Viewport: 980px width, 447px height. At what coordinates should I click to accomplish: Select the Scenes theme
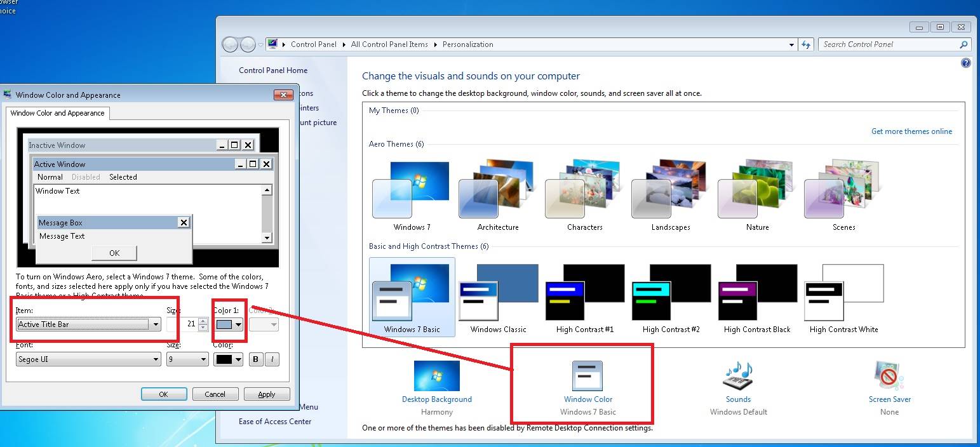click(843, 196)
